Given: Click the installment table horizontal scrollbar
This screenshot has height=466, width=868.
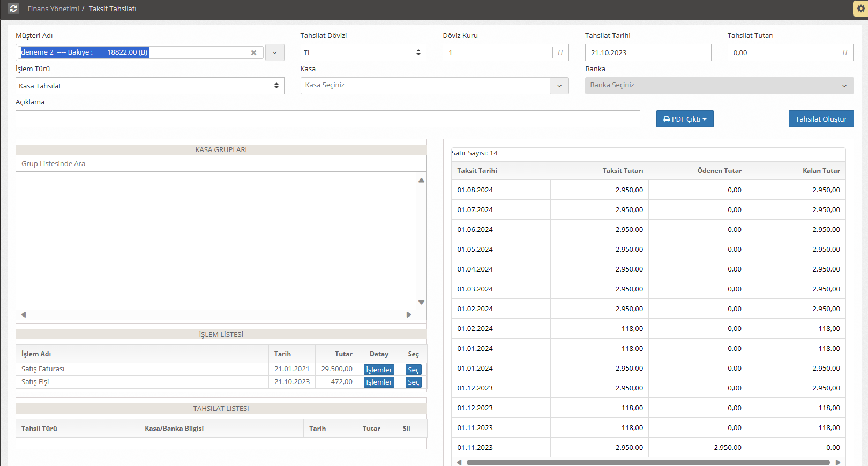Looking at the screenshot, I should [647, 462].
